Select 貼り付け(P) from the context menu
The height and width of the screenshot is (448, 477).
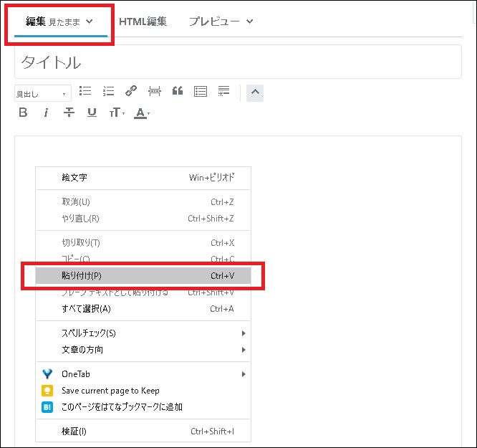pyautogui.click(x=143, y=276)
